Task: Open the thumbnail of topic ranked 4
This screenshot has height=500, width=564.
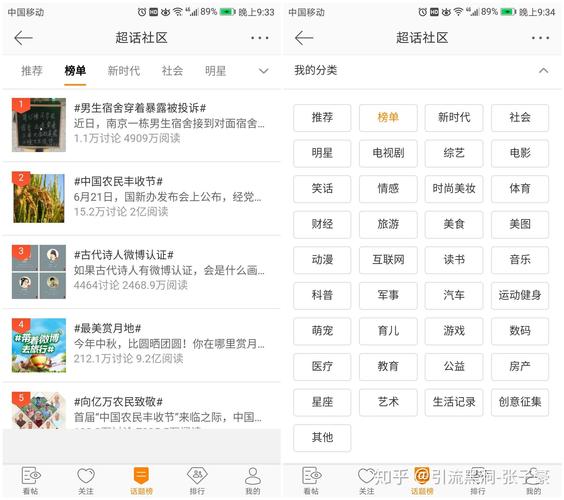Action: [x=39, y=345]
